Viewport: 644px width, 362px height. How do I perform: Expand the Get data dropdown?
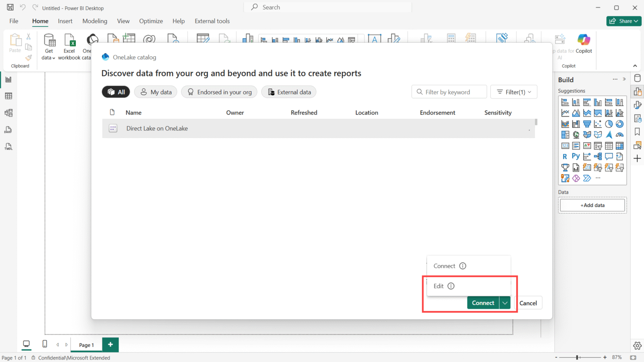[x=54, y=59]
